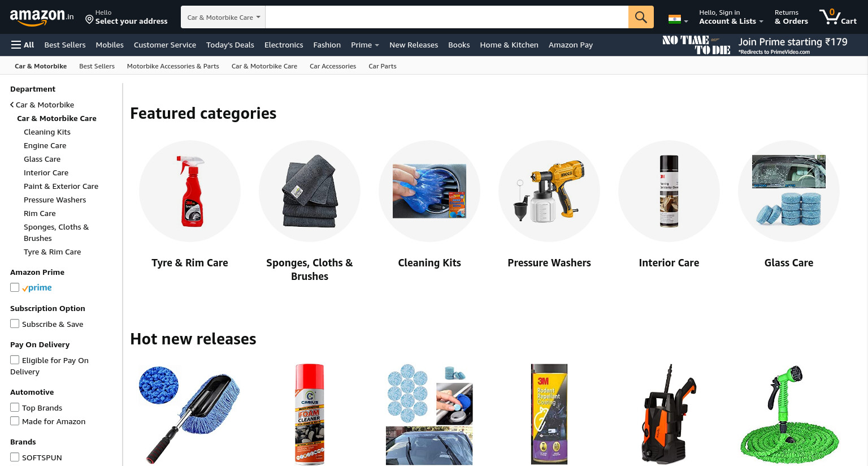Select the India flag language icon
The height and width of the screenshot is (466, 868).
pyautogui.click(x=678, y=19)
